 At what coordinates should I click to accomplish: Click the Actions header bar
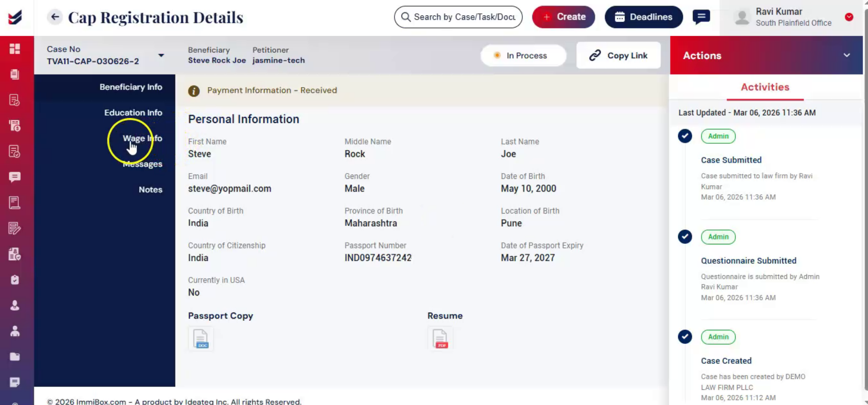pyautogui.click(x=766, y=55)
